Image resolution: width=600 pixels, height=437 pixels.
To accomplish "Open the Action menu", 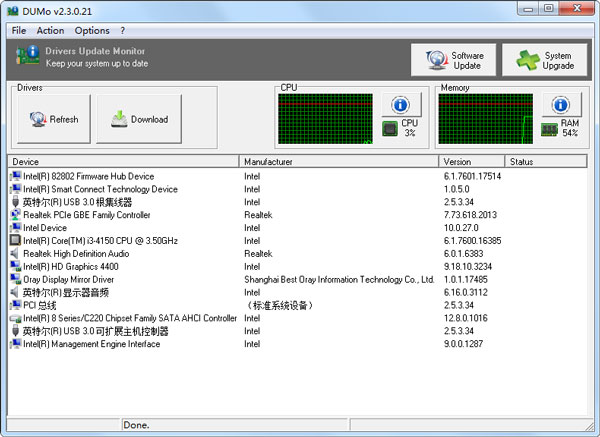I will 50,31.
